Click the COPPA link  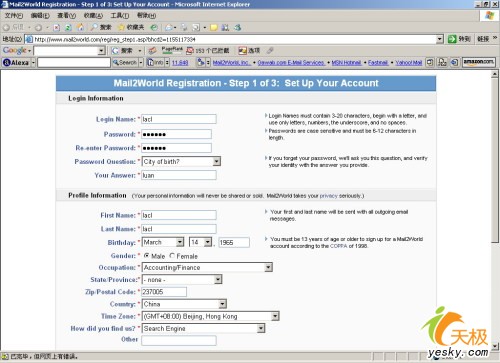click(x=339, y=246)
